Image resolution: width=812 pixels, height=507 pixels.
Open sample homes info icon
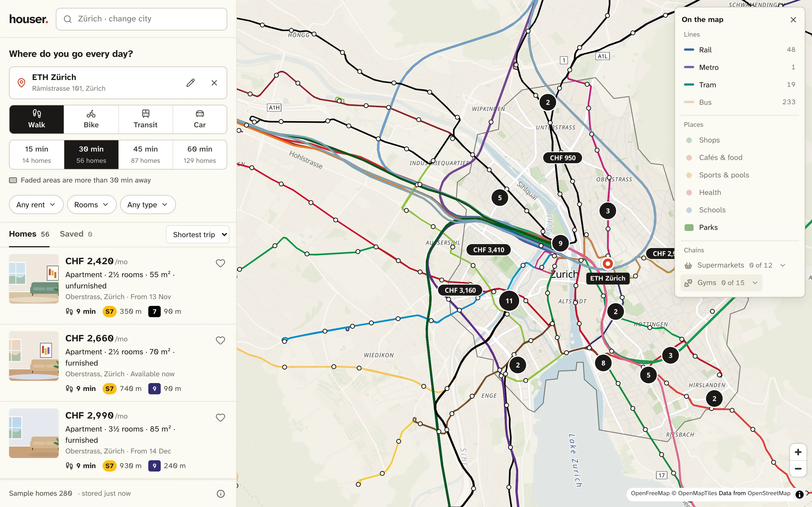point(221,493)
